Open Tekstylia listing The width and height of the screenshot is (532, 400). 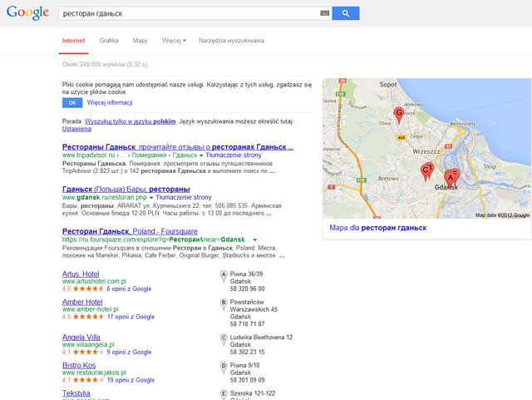coord(76,393)
